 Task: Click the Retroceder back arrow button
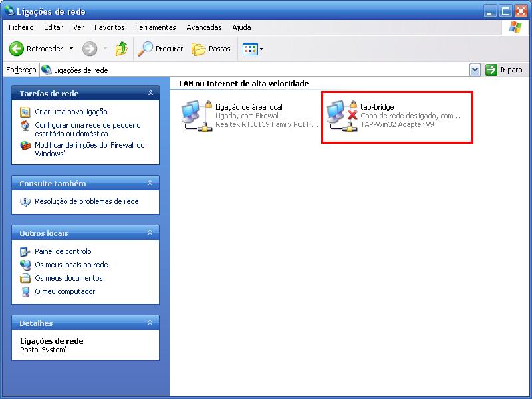[x=17, y=49]
